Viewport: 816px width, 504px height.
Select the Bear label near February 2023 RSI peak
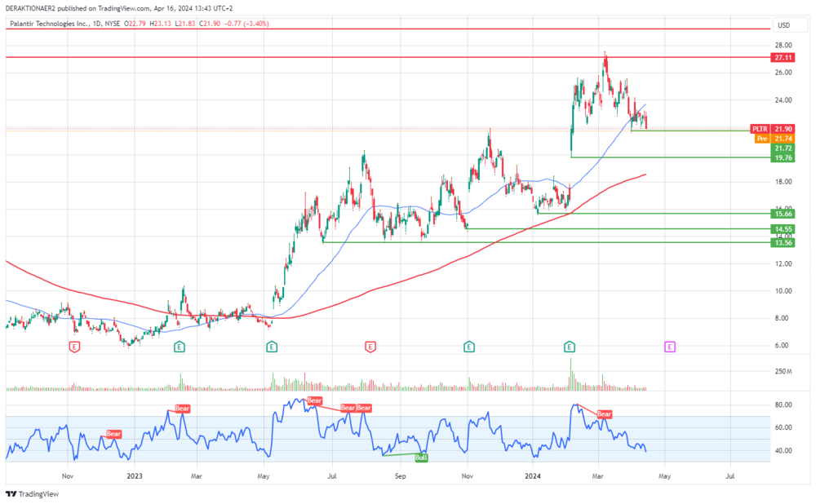tap(181, 409)
